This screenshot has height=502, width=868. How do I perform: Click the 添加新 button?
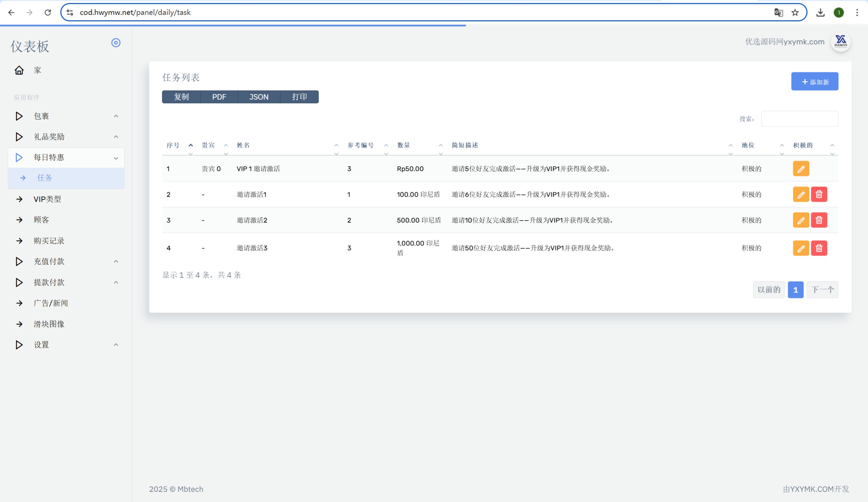click(x=814, y=82)
